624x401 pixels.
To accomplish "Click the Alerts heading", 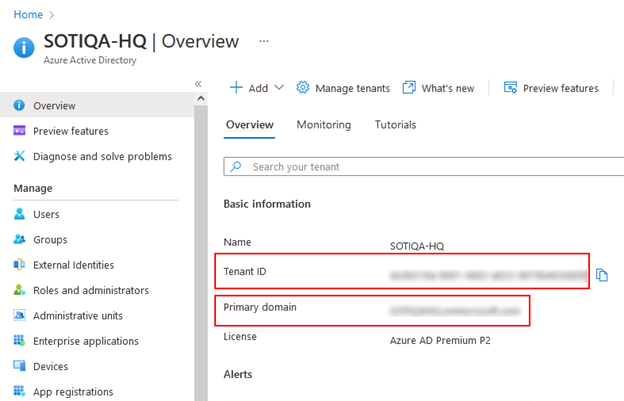I will point(238,374).
